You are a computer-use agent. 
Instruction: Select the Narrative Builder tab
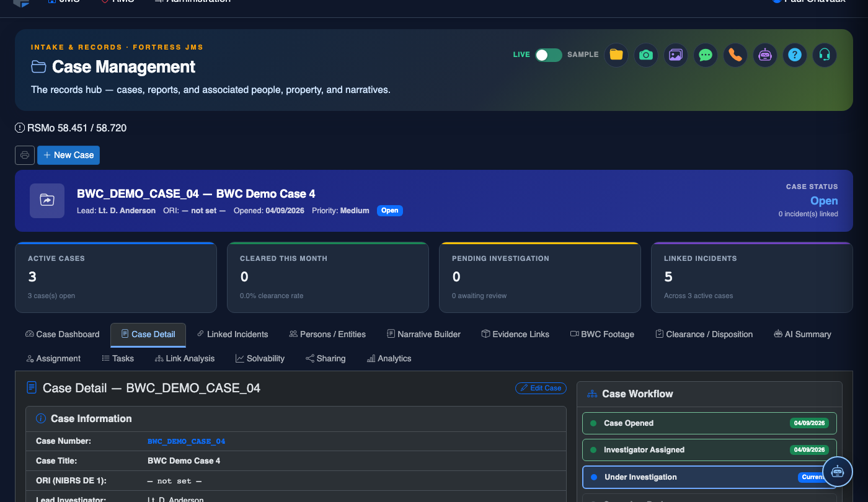(423, 334)
